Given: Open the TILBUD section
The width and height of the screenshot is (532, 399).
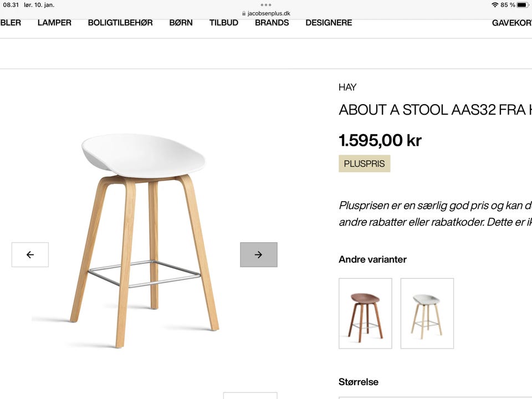Looking at the screenshot, I should 223,23.
